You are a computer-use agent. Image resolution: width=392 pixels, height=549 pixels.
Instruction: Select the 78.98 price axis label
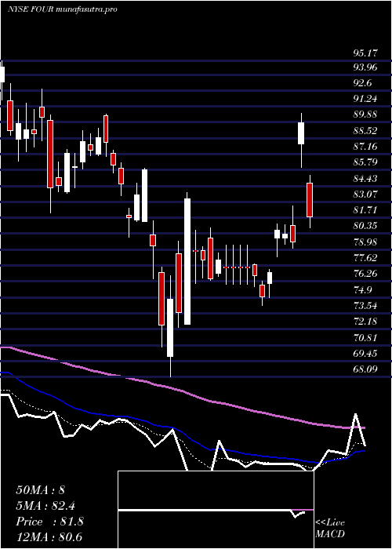tap(365, 242)
